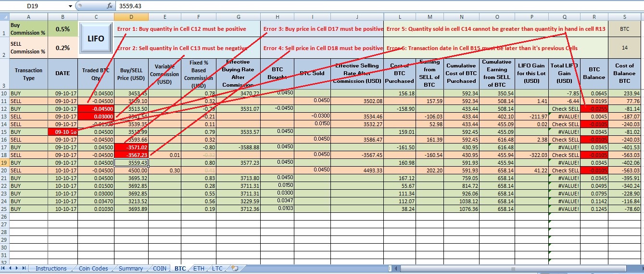644x274 pixels.
Task: Click the 'Total LIFO Gain (USD)' header cell
Action: (x=564, y=74)
